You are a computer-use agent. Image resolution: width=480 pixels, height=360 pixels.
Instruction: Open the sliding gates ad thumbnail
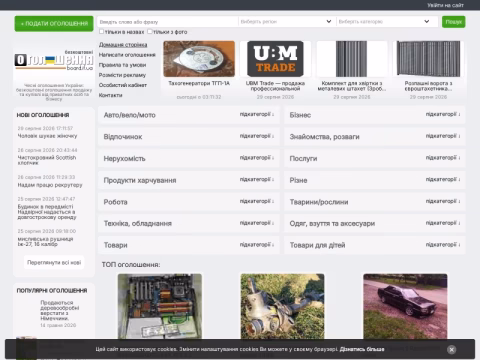[428, 59]
